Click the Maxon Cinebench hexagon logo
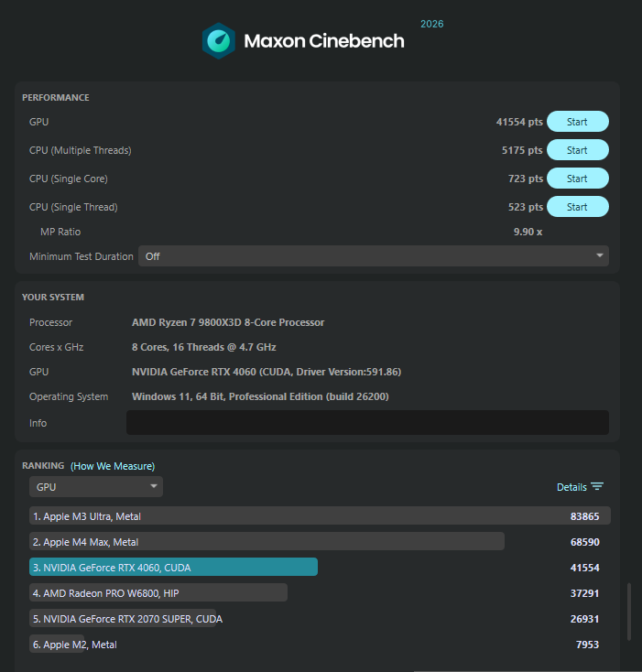Screen dimensions: 642x672 (219, 40)
